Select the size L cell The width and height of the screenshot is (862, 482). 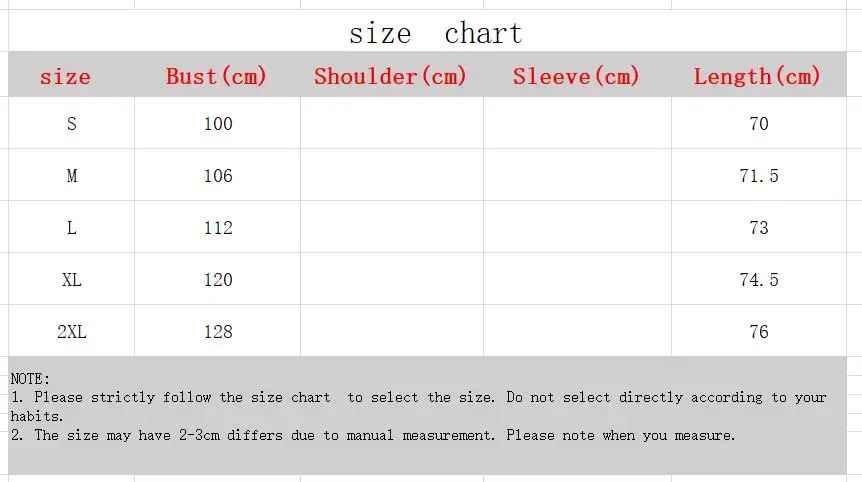click(x=71, y=228)
